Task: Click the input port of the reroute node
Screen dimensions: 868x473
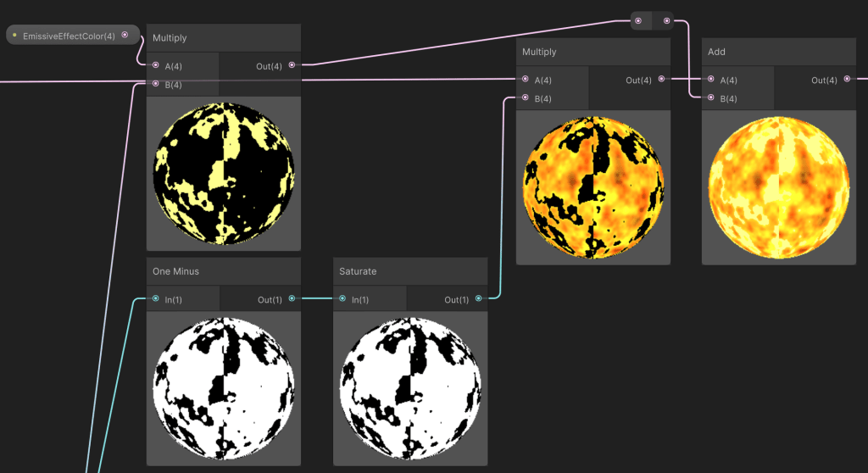Action: (638, 20)
